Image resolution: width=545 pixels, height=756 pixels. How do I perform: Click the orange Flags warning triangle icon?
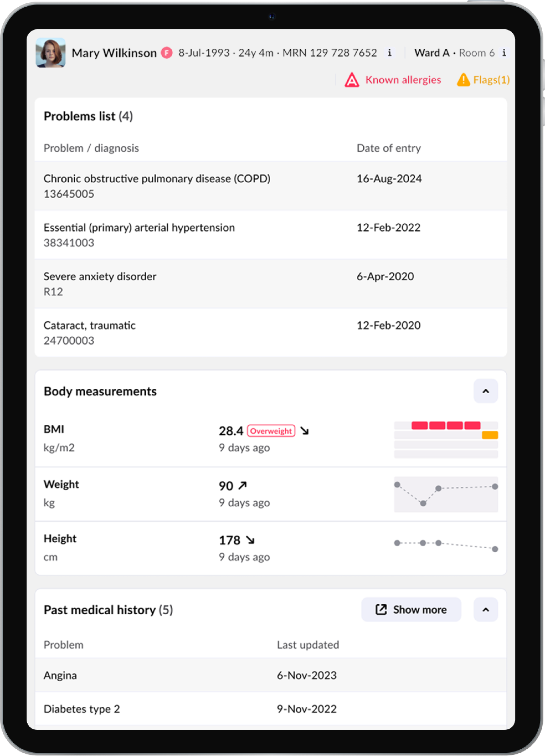pos(463,80)
